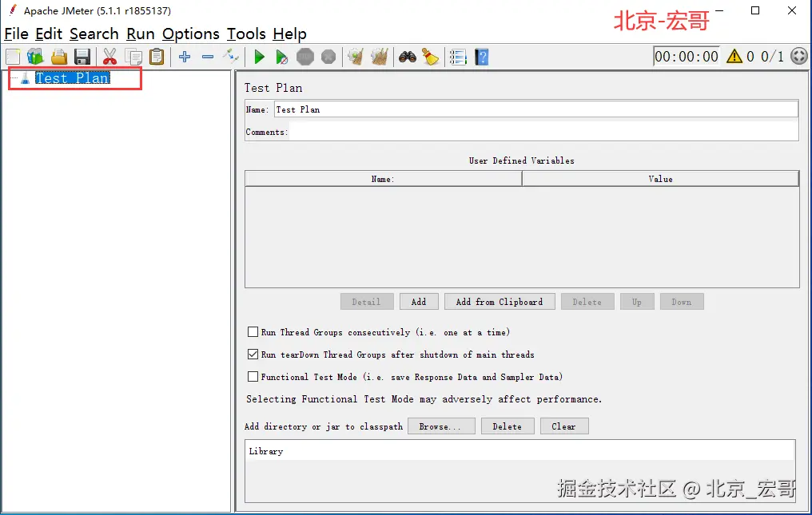812x515 pixels.
Task: Open the Options menu
Action: coord(191,34)
